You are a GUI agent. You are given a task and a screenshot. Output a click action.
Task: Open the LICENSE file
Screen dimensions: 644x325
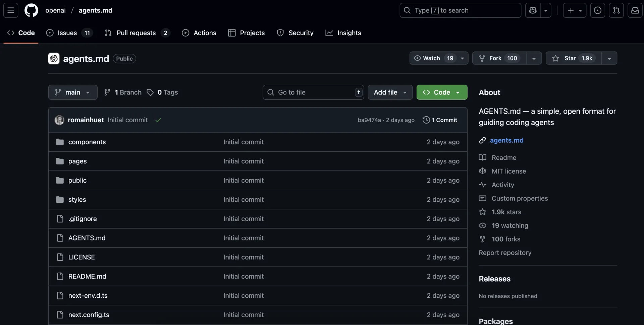click(82, 257)
